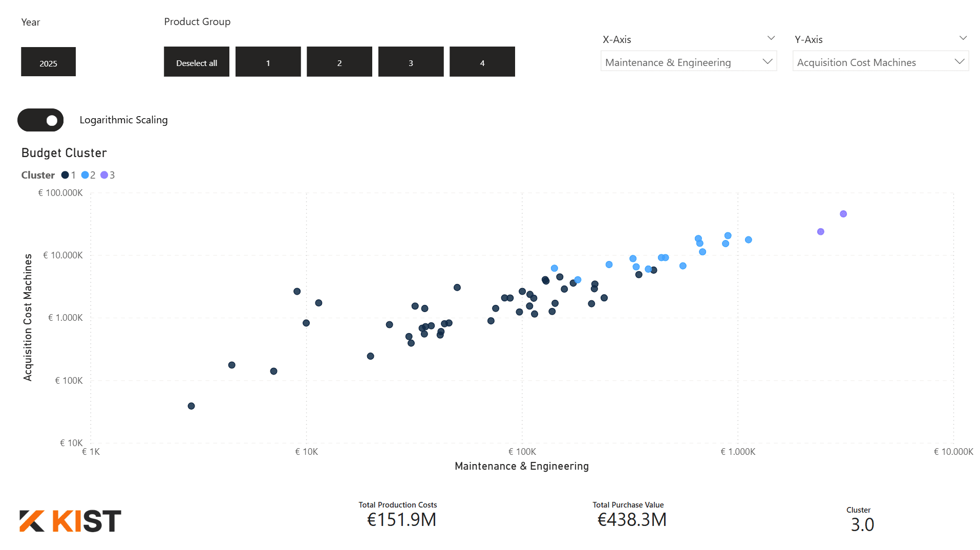Image resolution: width=980 pixels, height=550 pixels.
Task: Open the Maintenance & Engineering X-Axis dropdown
Action: pyautogui.click(x=688, y=62)
